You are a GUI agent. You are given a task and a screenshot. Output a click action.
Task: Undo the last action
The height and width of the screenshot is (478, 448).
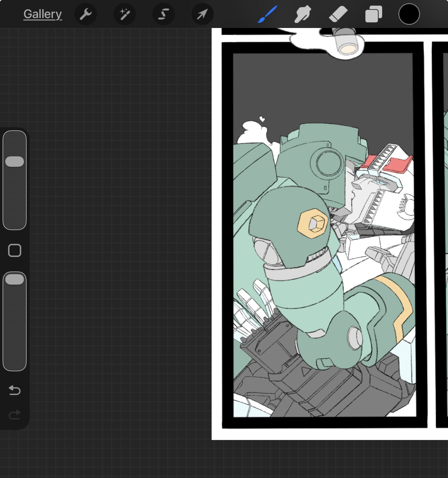15,390
